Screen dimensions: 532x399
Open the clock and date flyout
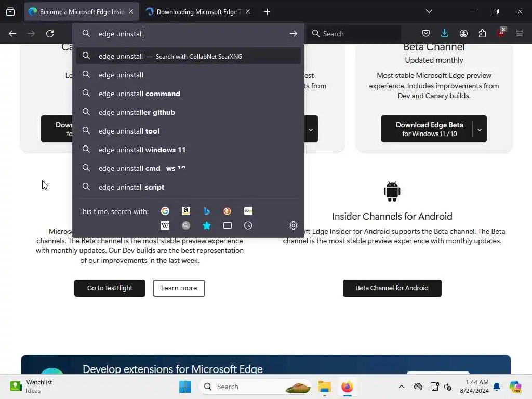coord(474,387)
